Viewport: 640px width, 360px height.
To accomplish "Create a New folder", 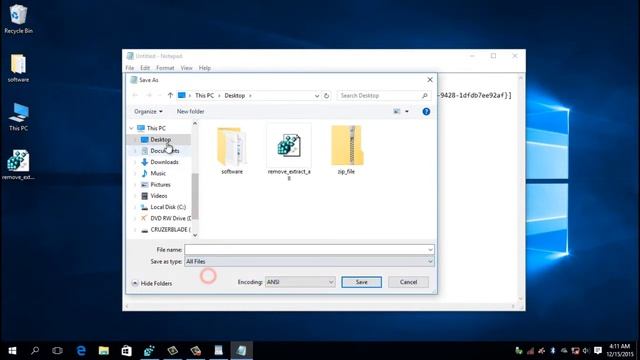I will click(x=190, y=111).
